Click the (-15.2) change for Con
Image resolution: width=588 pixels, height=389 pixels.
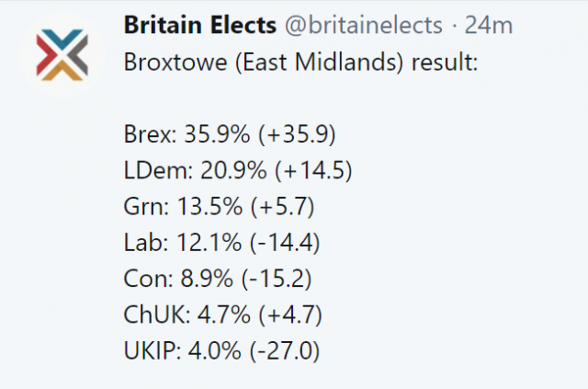(x=277, y=279)
